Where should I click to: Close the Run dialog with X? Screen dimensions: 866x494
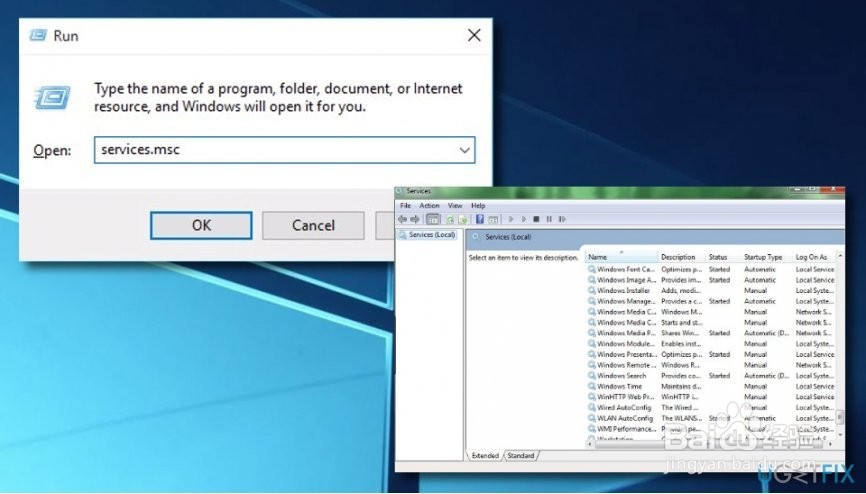[474, 35]
